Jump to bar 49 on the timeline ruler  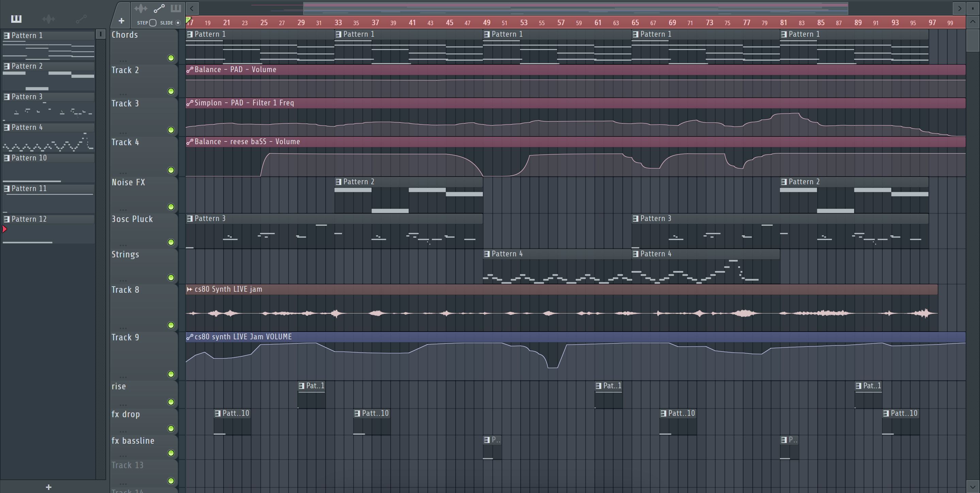click(487, 23)
